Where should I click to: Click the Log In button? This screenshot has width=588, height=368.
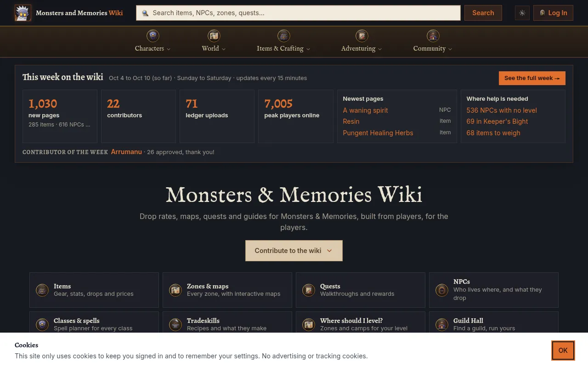553,13
